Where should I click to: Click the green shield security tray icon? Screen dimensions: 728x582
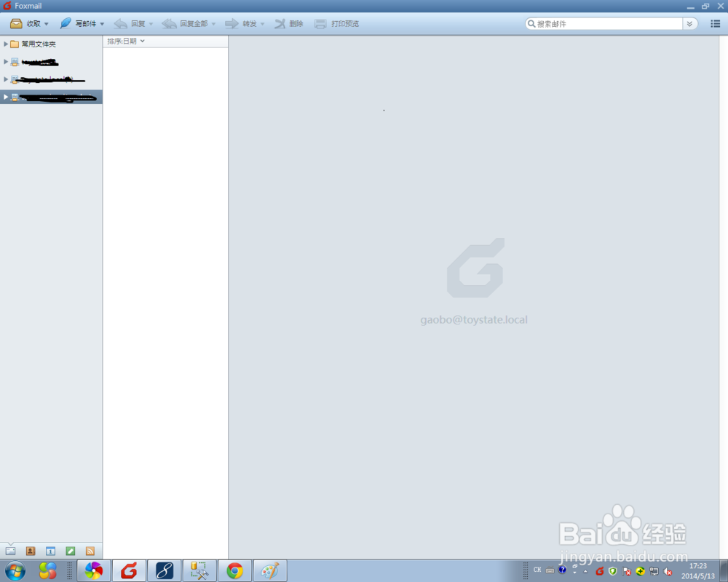coord(613,571)
